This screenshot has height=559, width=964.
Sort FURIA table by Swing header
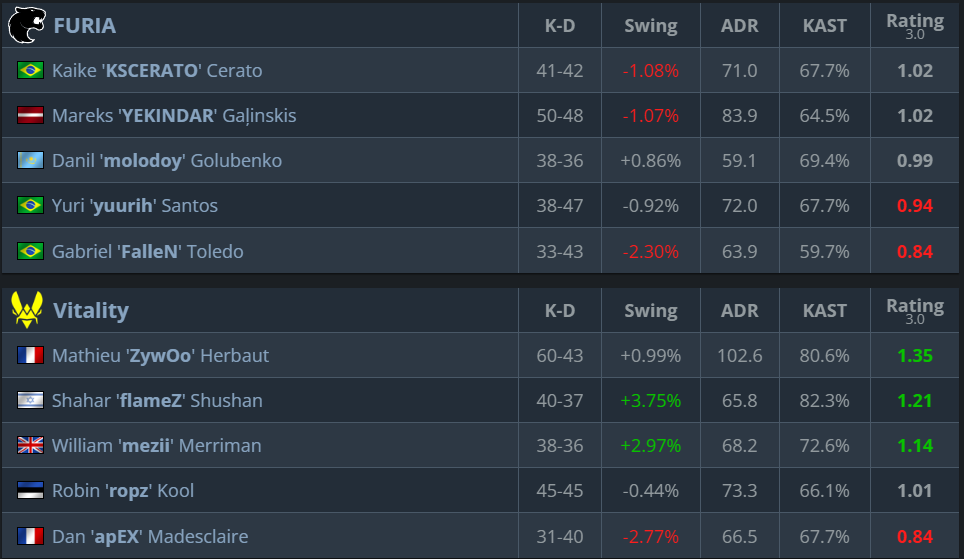click(x=650, y=26)
